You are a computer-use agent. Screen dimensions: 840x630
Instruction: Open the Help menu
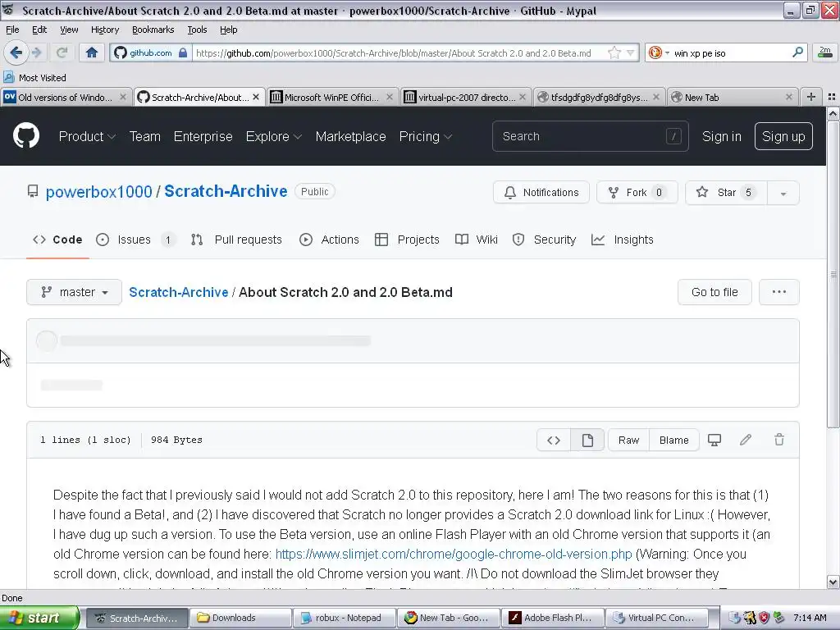point(228,30)
